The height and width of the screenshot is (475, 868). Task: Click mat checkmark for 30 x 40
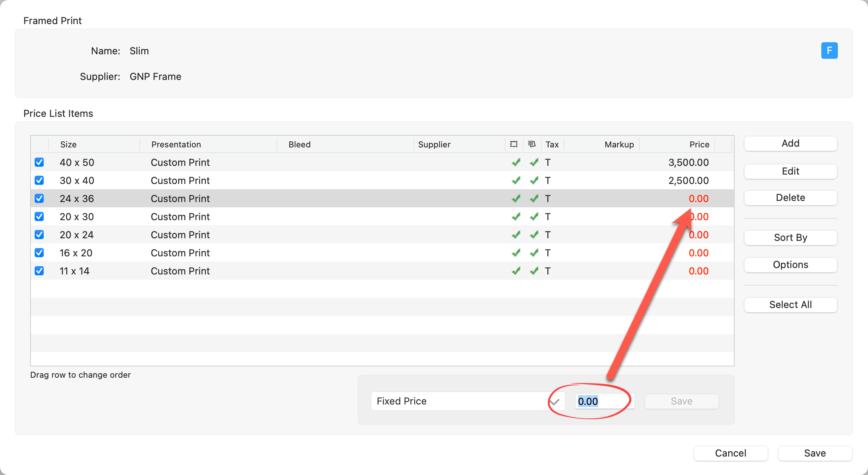point(534,181)
